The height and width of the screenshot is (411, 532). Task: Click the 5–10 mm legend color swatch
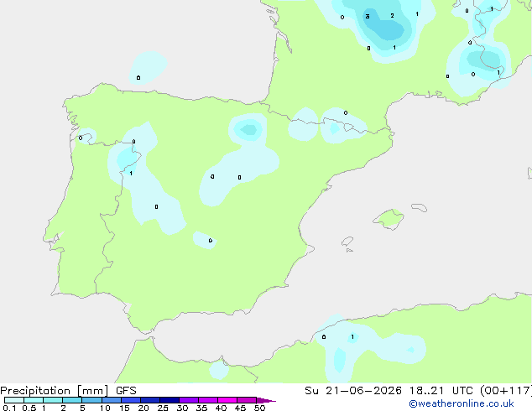(91, 400)
